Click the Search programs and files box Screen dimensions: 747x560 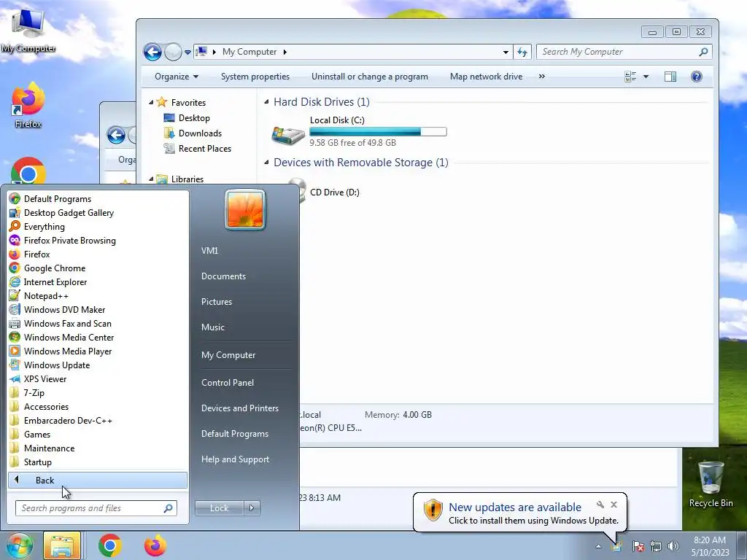[x=96, y=508]
